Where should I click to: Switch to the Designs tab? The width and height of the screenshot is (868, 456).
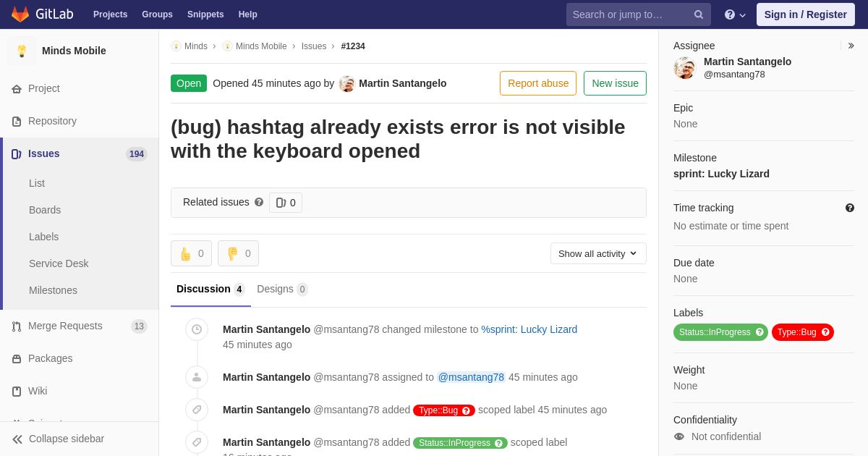coord(283,290)
